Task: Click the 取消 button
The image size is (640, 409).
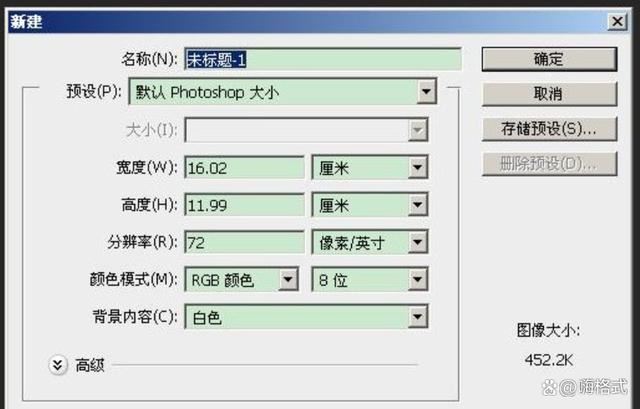Action: (549, 94)
